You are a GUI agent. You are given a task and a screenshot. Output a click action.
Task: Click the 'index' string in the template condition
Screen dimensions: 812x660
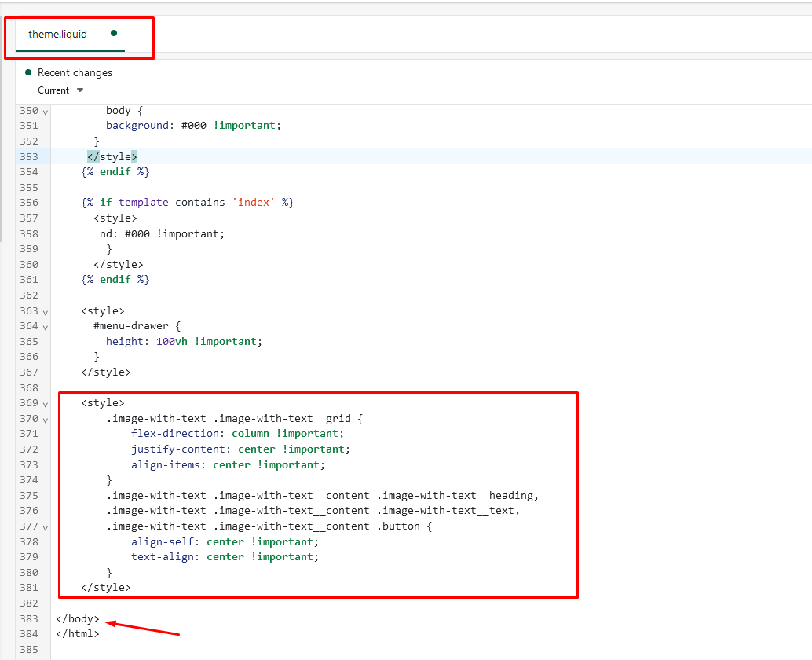tap(254, 203)
